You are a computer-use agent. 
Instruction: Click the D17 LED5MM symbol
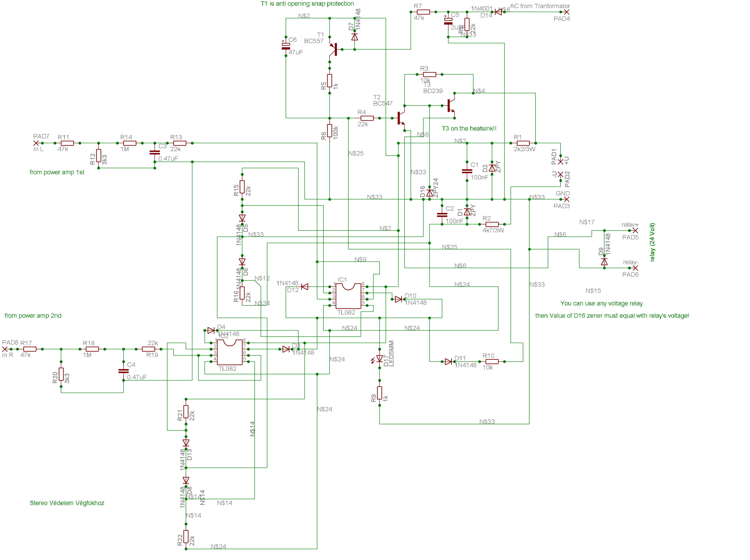tap(379, 359)
